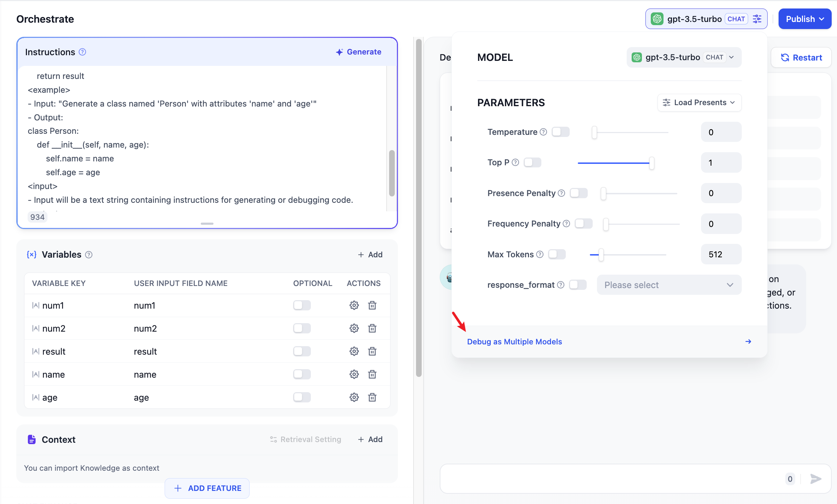
Task: Click the Presence Penalty help icon
Action: tap(562, 193)
